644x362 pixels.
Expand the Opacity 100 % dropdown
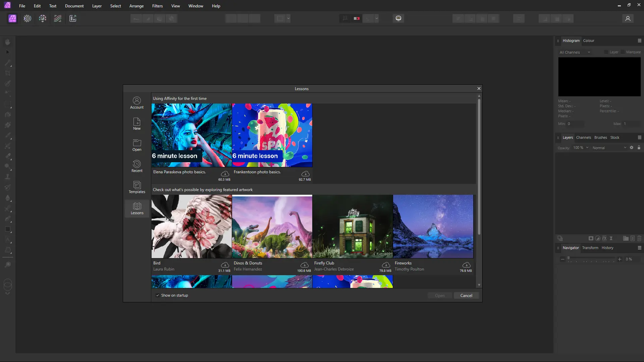point(587,147)
